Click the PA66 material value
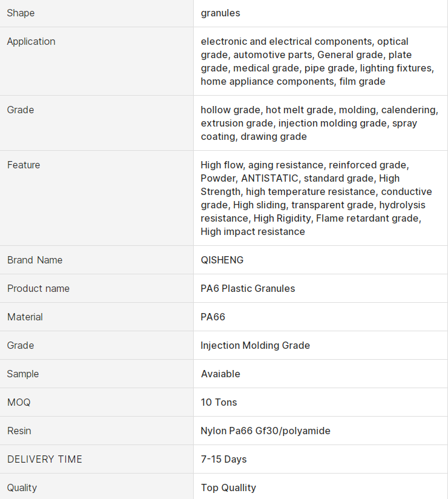448x499 pixels. [213, 317]
